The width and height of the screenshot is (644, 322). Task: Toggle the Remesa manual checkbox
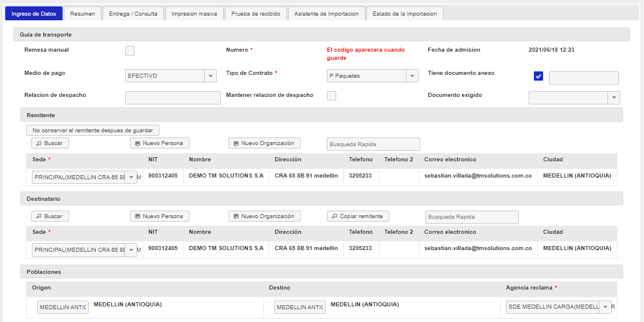click(x=130, y=50)
